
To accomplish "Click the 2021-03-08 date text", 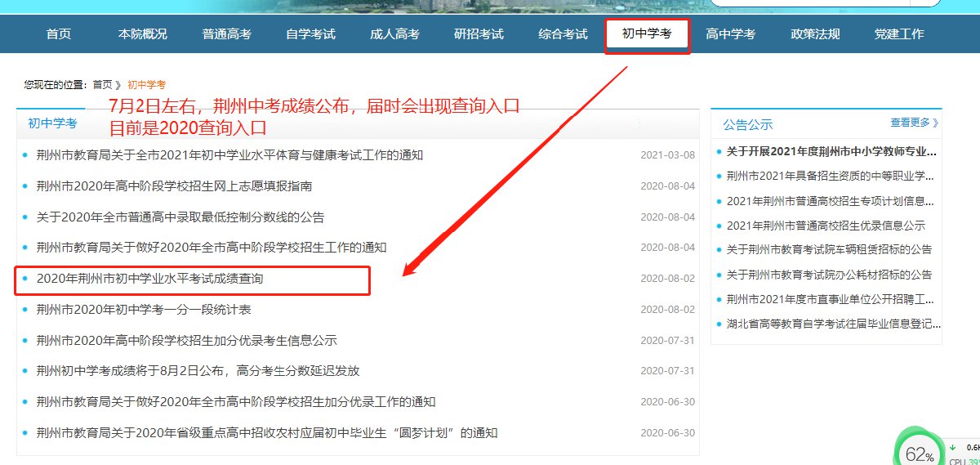I will (x=668, y=155).
